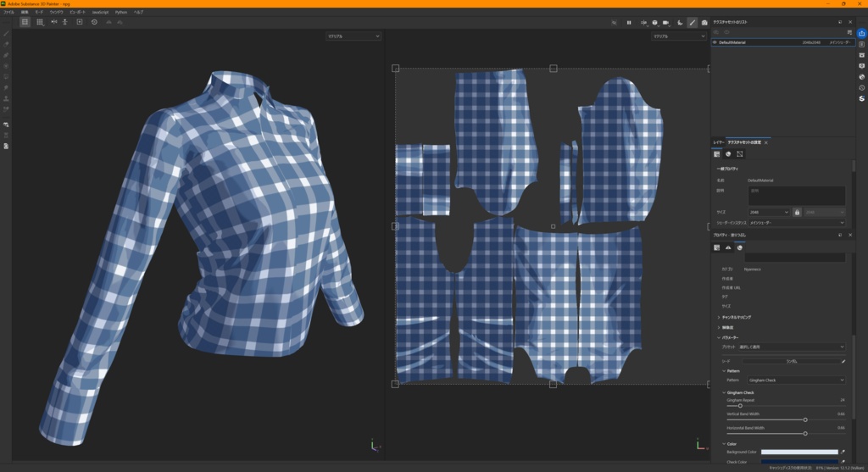
Task: Open the JavaScript menu
Action: tap(100, 12)
